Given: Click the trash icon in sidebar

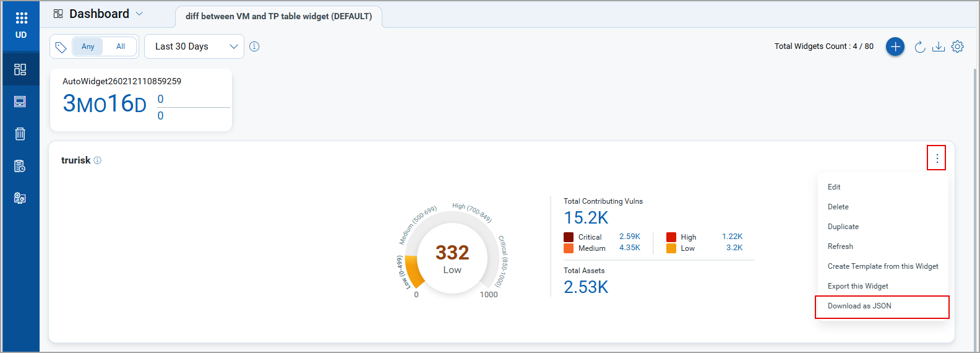Looking at the screenshot, I should [x=20, y=134].
